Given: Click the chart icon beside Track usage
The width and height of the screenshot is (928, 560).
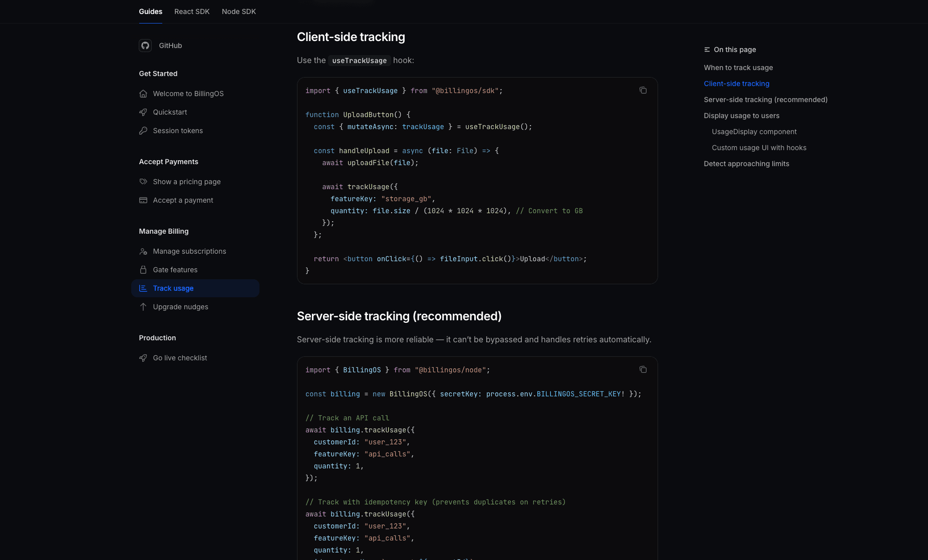Looking at the screenshot, I should pos(143,288).
